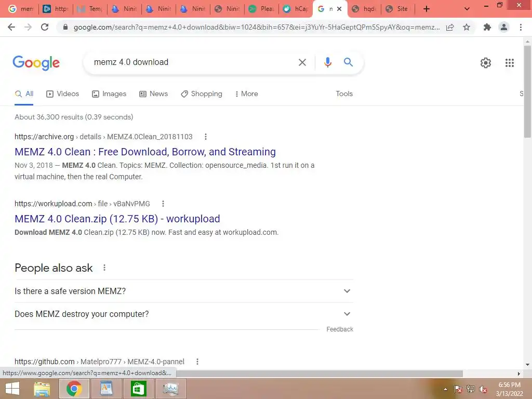Open Chrome's three-dot menu
Screen dimensions: 532x399
(521, 27)
